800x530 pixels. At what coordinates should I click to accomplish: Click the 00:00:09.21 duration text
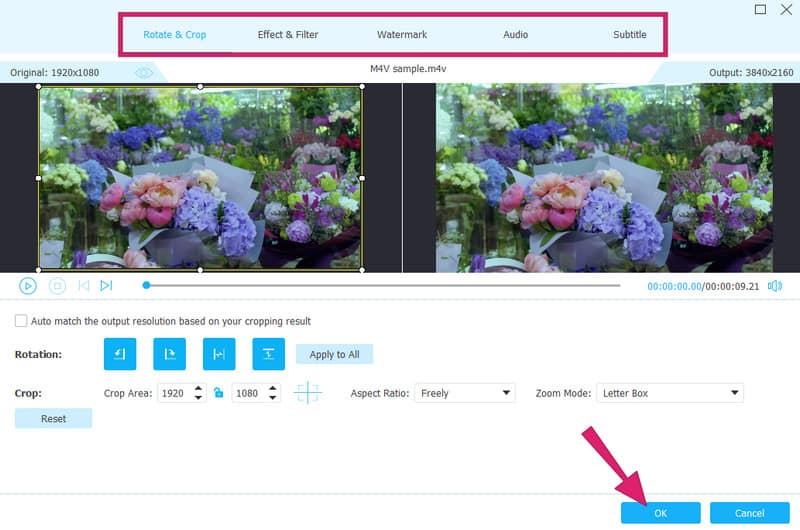(732, 286)
